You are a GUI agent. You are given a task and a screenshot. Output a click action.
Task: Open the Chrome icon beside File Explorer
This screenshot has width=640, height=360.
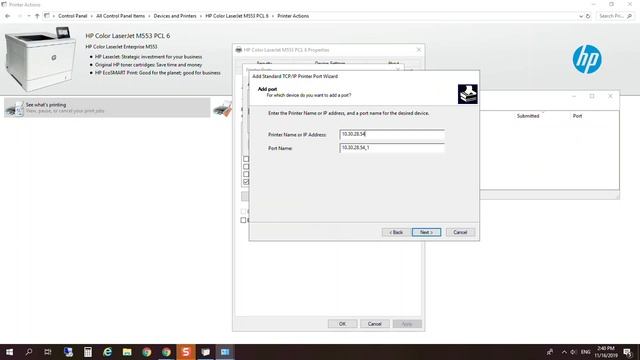[147, 352]
